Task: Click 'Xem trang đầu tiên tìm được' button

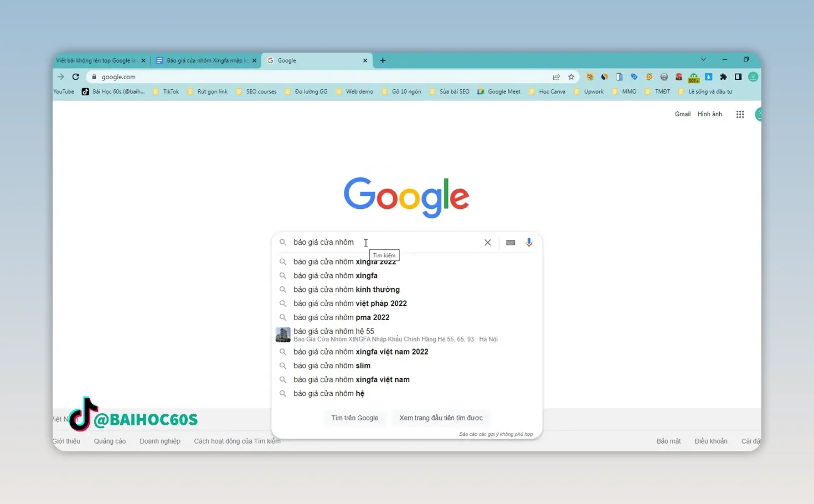Action: click(441, 418)
